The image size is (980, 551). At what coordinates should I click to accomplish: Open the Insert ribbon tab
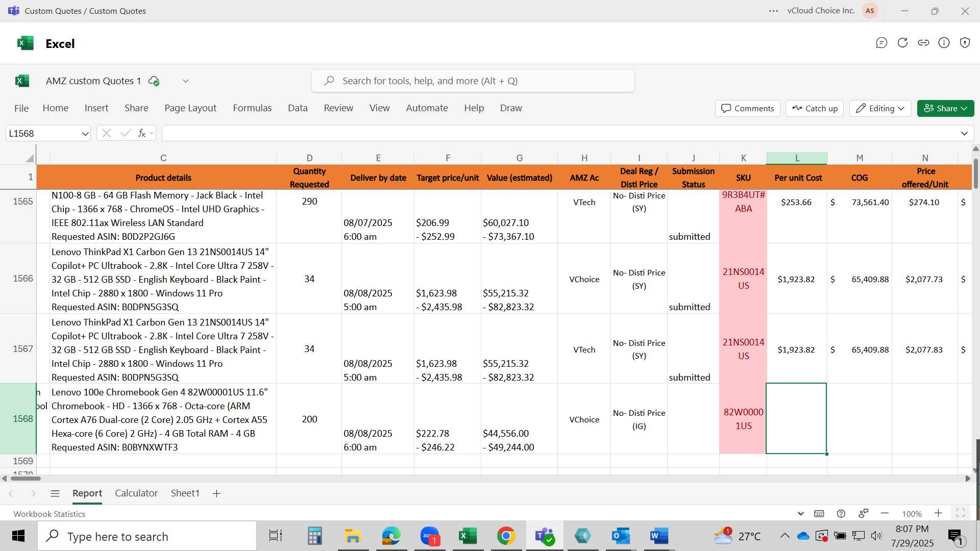(x=96, y=108)
